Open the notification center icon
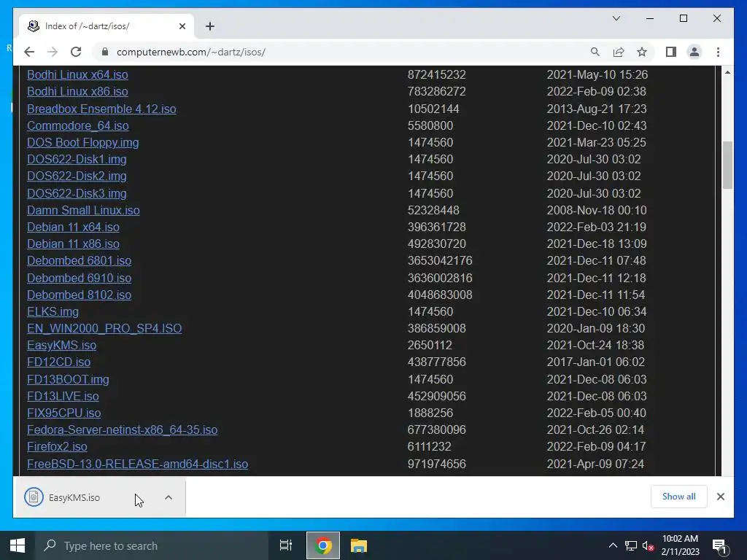 [x=719, y=546]
